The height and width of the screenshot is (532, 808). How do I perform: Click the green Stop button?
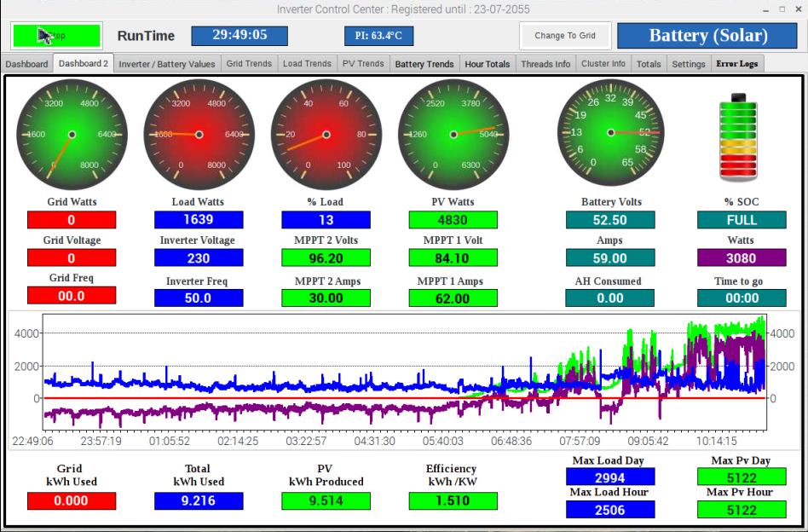[57, 36]
